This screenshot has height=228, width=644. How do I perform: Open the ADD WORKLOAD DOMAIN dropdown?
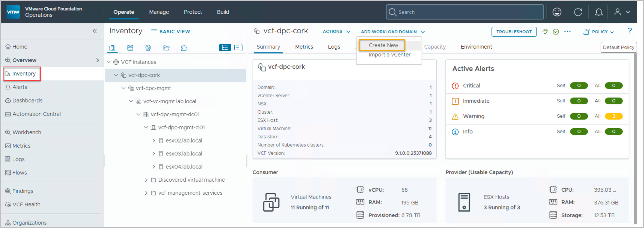coord(393,32)
